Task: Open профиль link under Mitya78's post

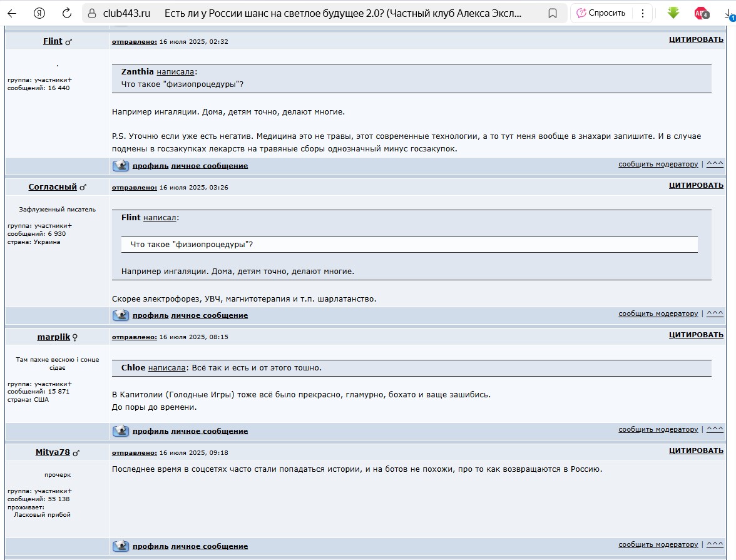Action: click(x=150, y=546)
